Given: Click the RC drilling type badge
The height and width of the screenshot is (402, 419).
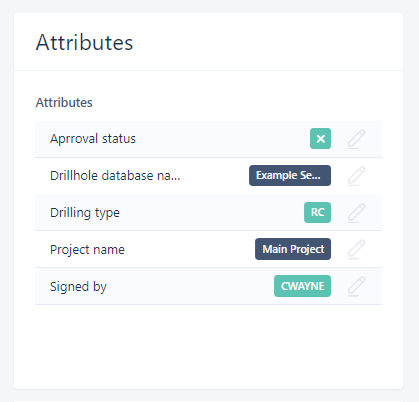Looking at the screenshot, I should point(317,212).
